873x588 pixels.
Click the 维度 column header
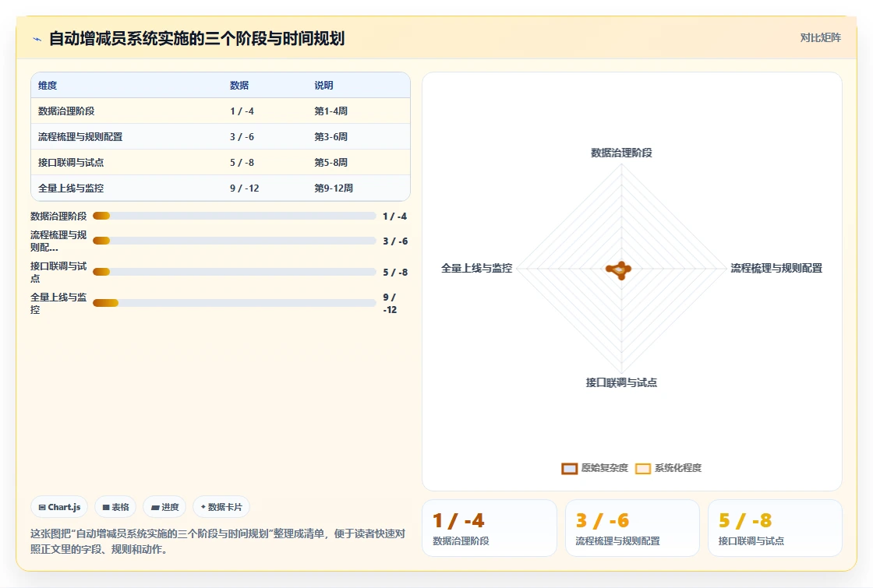48,85
